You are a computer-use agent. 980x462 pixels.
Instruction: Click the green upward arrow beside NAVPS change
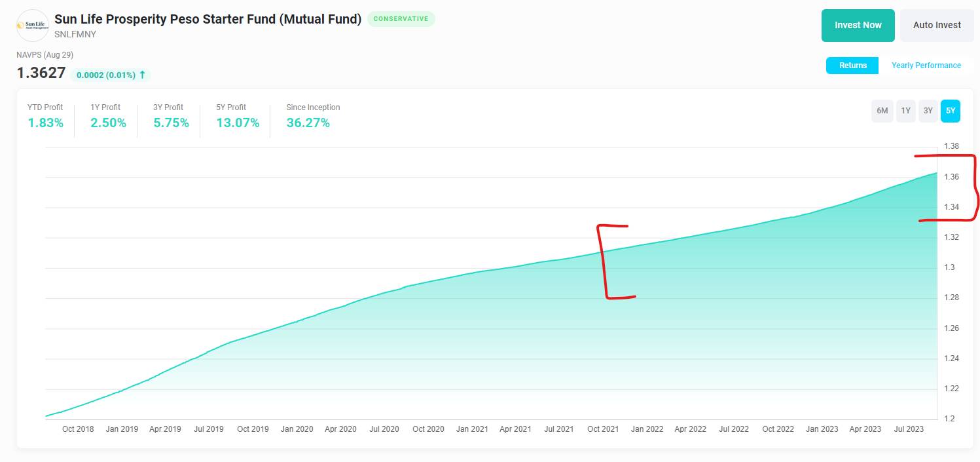pyautogui.click(x=143, y=75)
